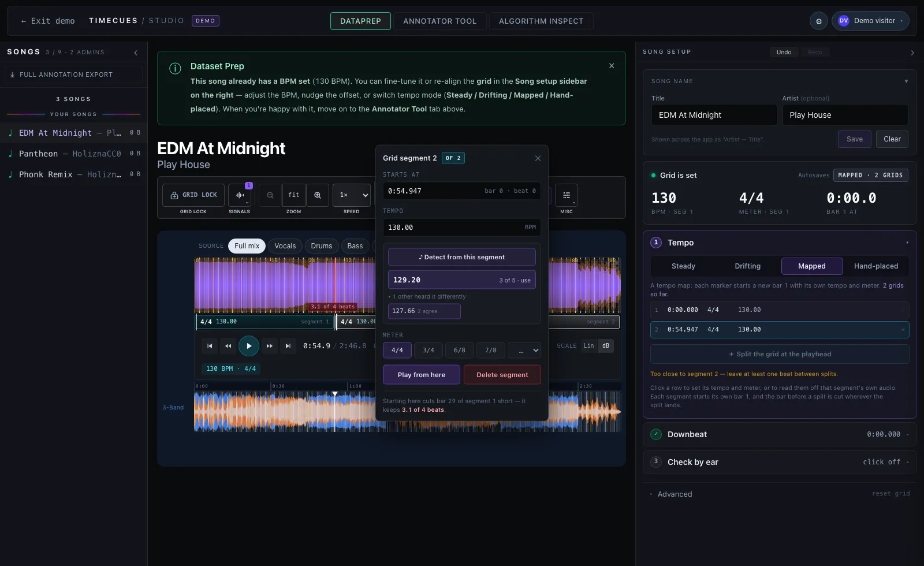Choose Drifting tempo mode
The image size is (924, 566).
748,266
